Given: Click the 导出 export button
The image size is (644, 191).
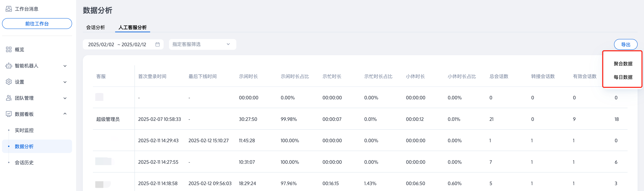Looking at the screenshot, I should [x=625, y=44].
